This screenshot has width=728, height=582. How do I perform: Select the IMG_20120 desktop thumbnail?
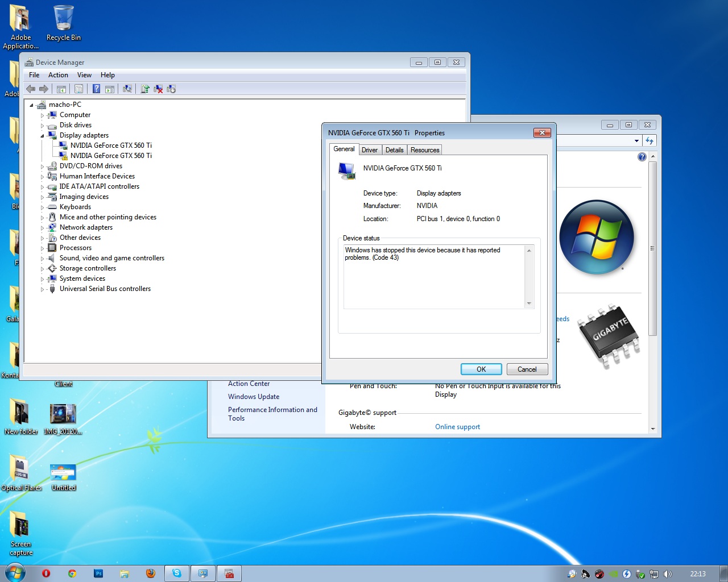point(63,419)
